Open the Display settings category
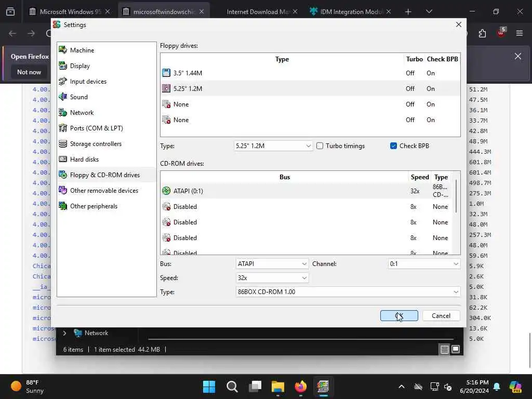Screen dimensions: 532x399 [x=106, y=66]
